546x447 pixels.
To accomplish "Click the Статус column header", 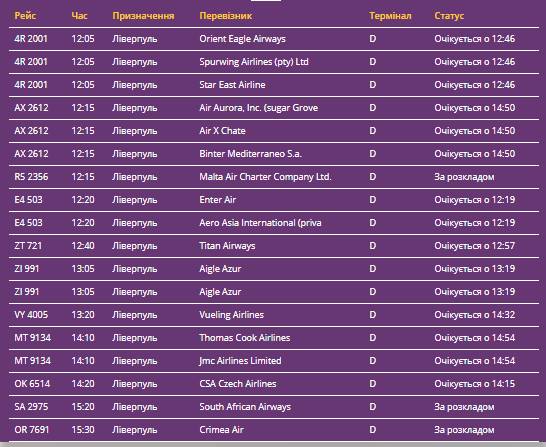I will (449, 16).
